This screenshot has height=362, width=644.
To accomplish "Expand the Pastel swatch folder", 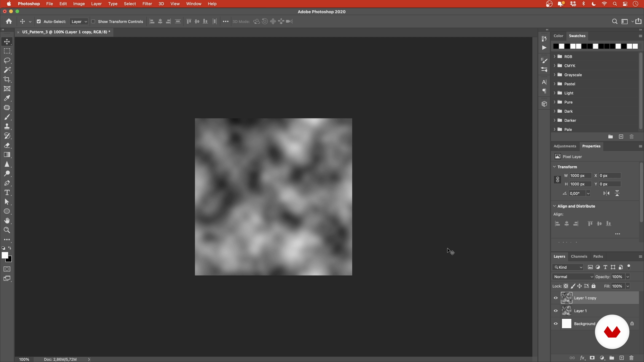I will [x=554, y=84].
